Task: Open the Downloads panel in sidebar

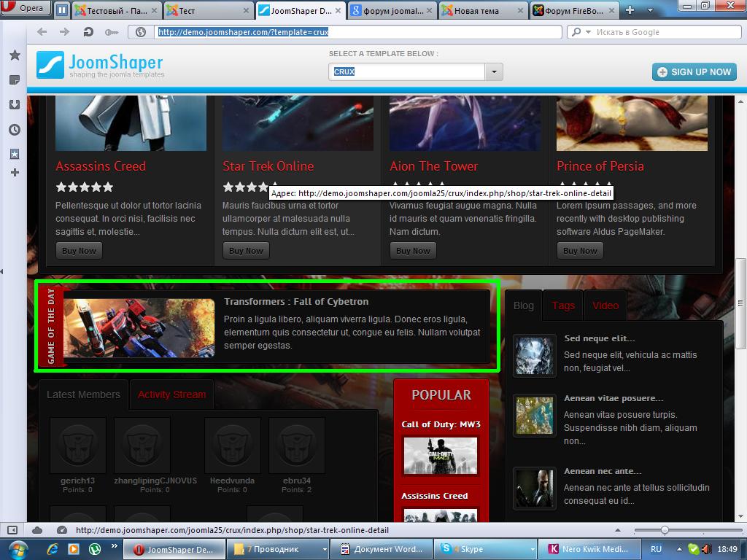Action: click(14, 104)
